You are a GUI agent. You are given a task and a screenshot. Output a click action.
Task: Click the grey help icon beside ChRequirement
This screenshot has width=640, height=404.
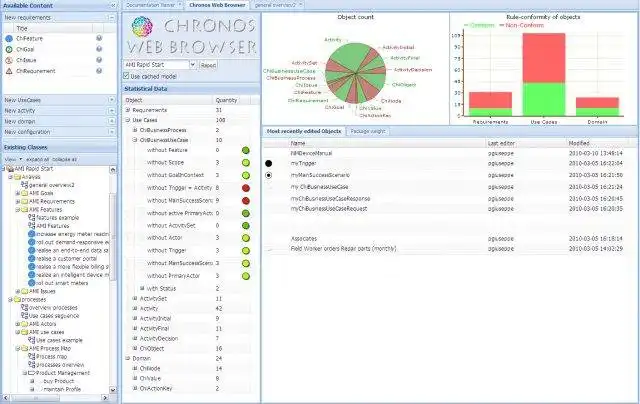pyautogui.click(x=99, y=71)
